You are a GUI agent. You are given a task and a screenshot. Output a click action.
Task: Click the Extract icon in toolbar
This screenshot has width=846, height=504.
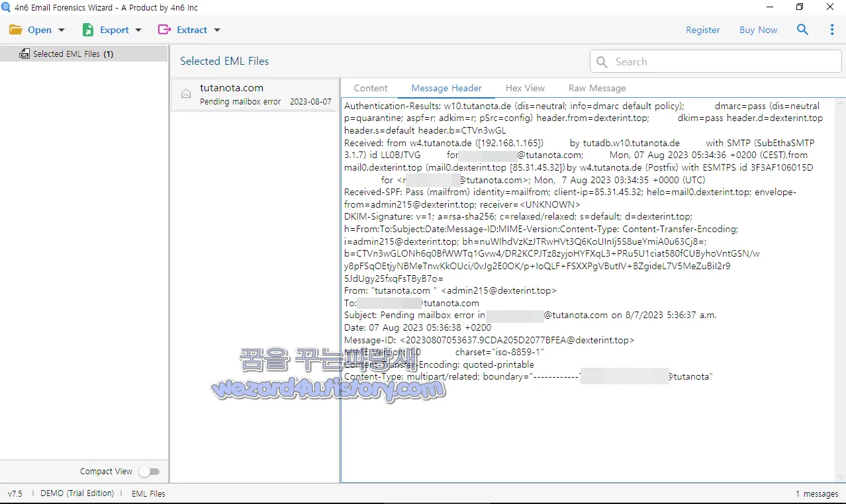click(x=164, y=30)
